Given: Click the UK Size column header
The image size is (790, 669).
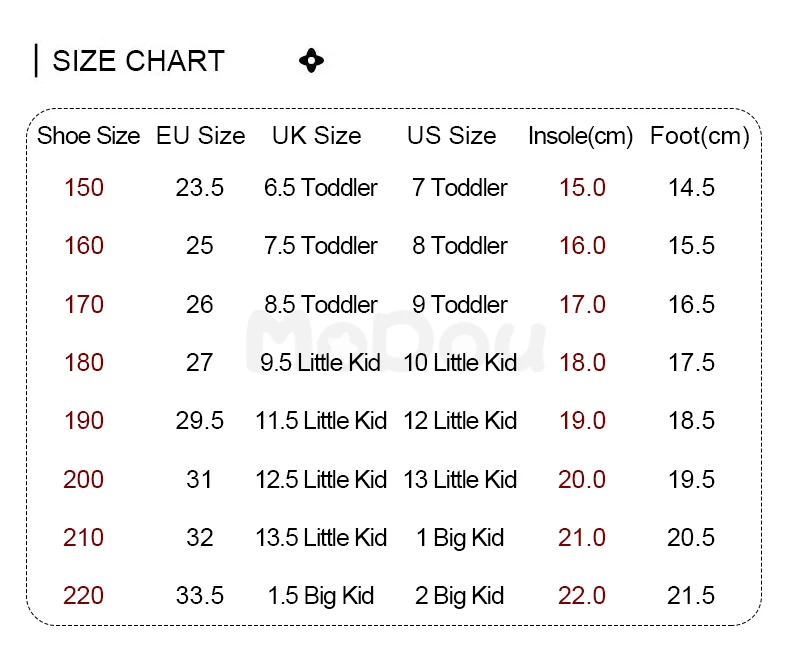Looking at the screenshot, I should pyautogui.click(x=317, y=136).
